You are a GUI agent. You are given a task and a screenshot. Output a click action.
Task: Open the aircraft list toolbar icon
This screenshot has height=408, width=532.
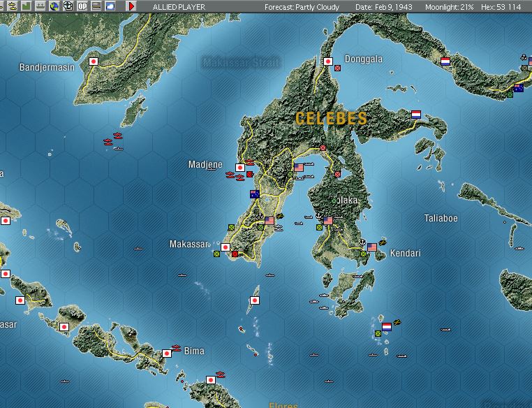[13, 6]
